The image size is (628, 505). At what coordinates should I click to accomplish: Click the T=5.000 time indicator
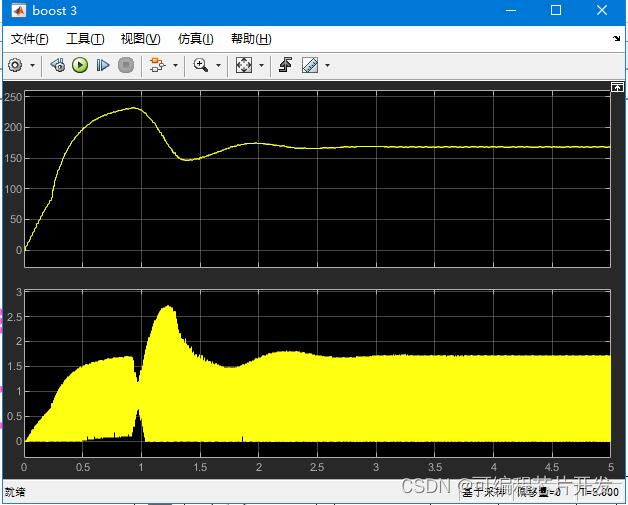pos(598,492)
